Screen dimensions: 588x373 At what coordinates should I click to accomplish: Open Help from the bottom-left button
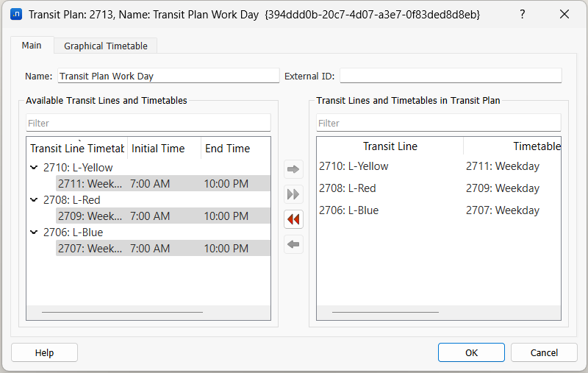tap(45, 353)
